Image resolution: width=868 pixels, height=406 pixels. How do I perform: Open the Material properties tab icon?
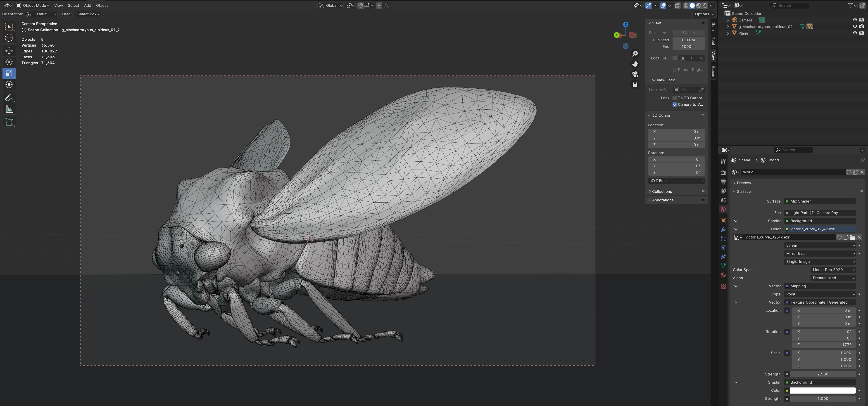tap(723, 275)
